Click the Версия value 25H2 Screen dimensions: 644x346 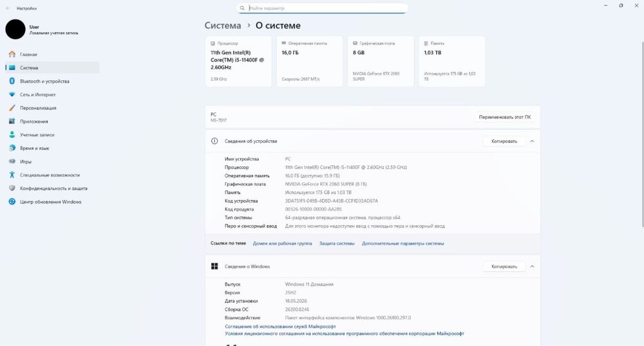pyautogui.click(x=290, y=293)
